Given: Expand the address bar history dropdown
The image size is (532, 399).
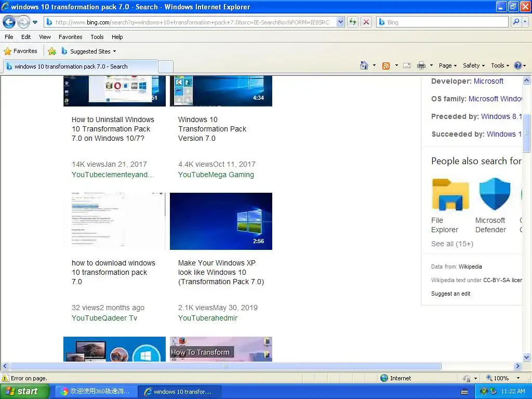Looking at the screenshot, I should [340, 22].
